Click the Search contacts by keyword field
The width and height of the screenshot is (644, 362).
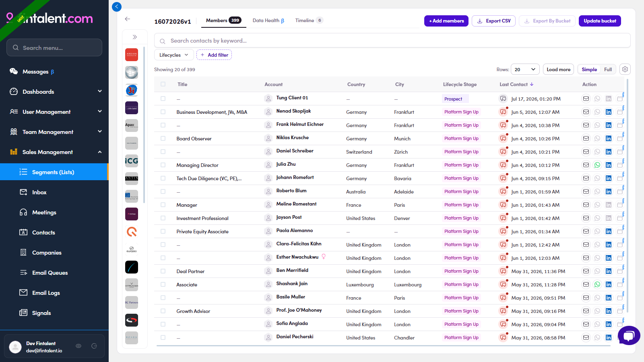coord(392,41)
